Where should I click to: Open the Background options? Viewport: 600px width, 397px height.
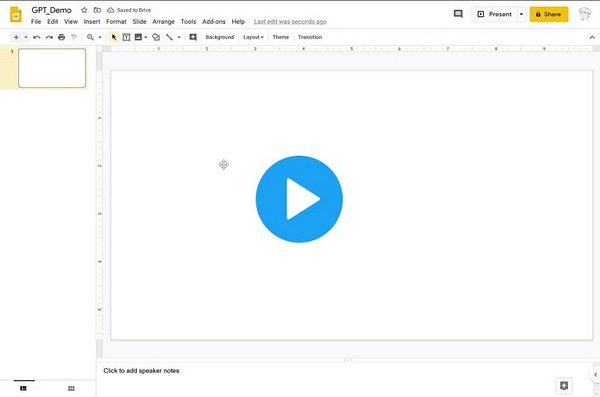point(220,37)
